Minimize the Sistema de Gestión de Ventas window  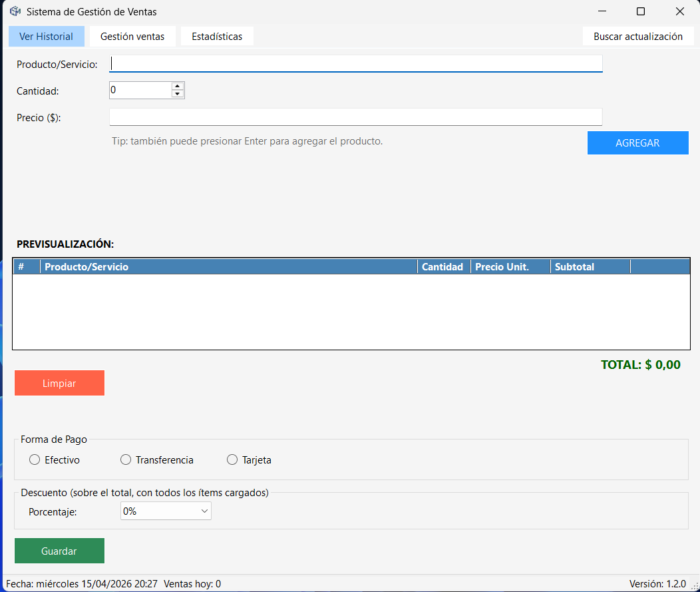pyautogui.click(x=602, y=11)
